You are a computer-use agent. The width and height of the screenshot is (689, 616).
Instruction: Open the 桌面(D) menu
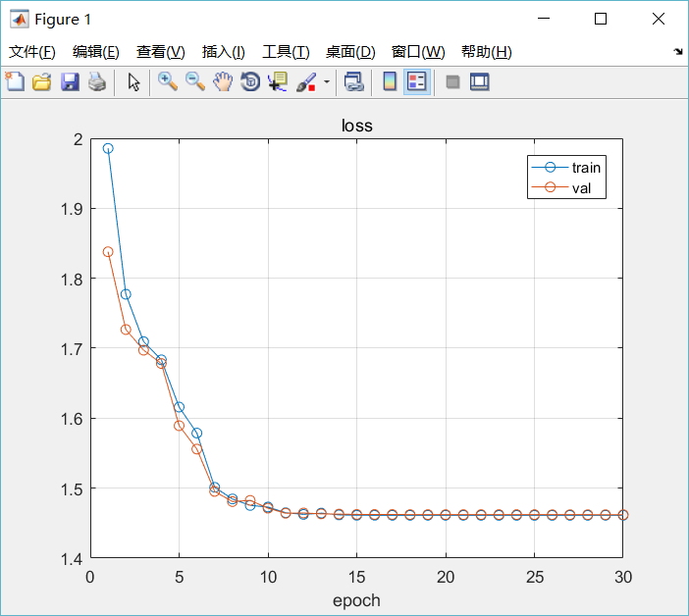click(x=350, y=52)
